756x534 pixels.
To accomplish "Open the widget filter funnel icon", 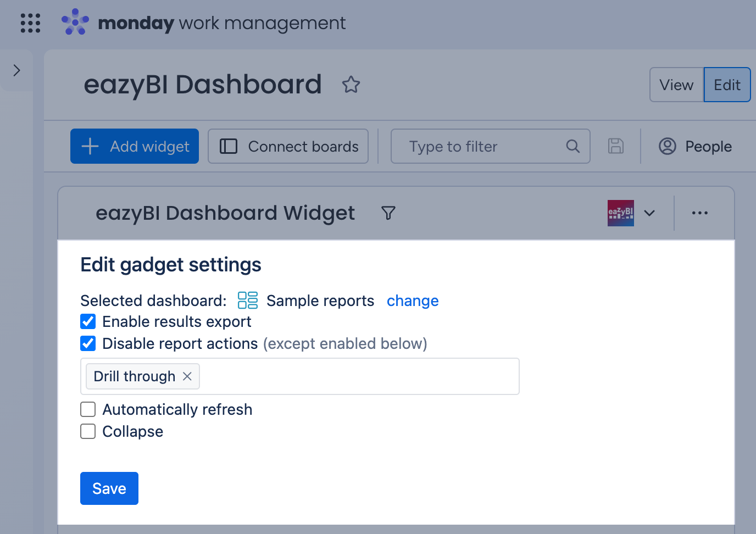I will 388,213.
